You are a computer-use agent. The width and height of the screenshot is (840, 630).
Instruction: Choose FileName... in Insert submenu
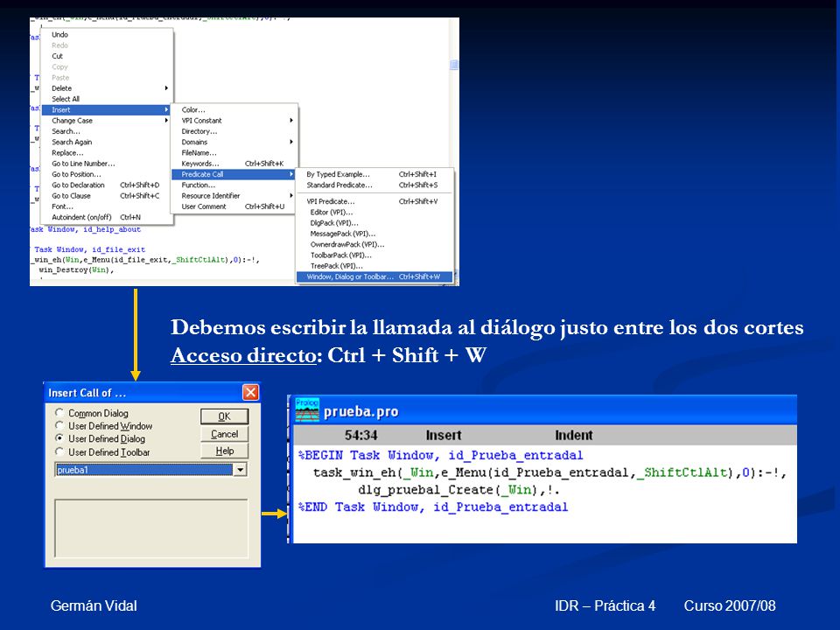click(x=234, y=152)
